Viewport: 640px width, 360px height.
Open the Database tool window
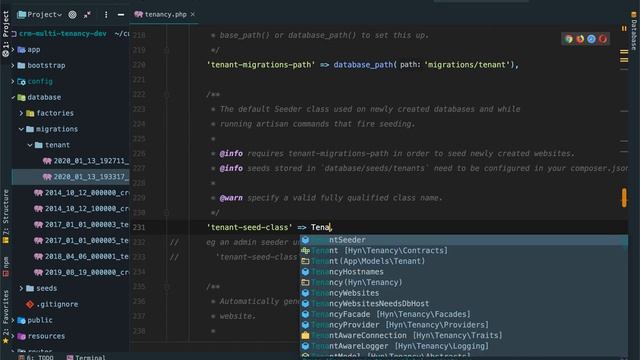tap(633, 31)
